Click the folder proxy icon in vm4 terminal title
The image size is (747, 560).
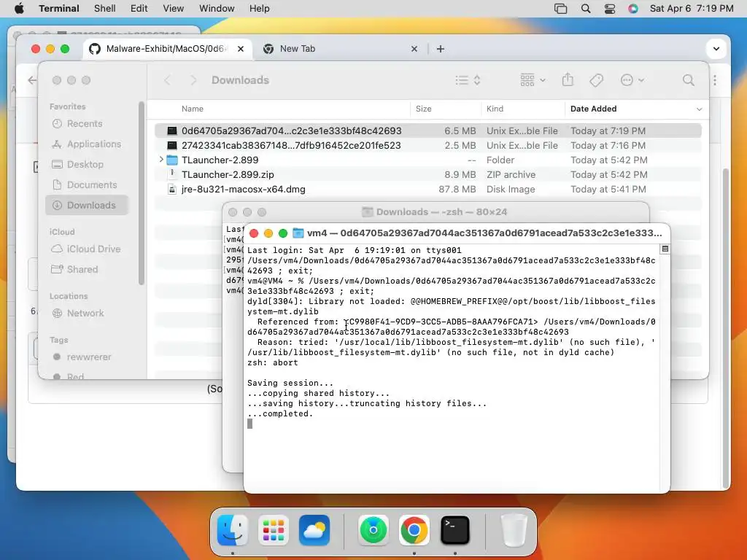(298, 233)
